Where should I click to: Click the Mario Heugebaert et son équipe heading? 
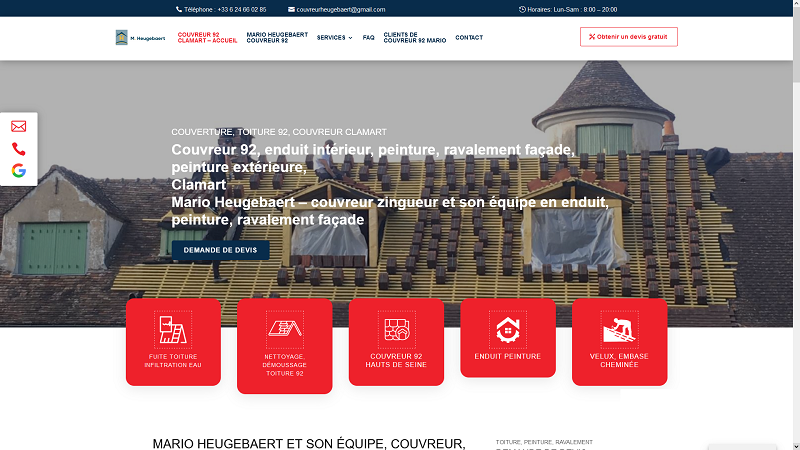309,443
